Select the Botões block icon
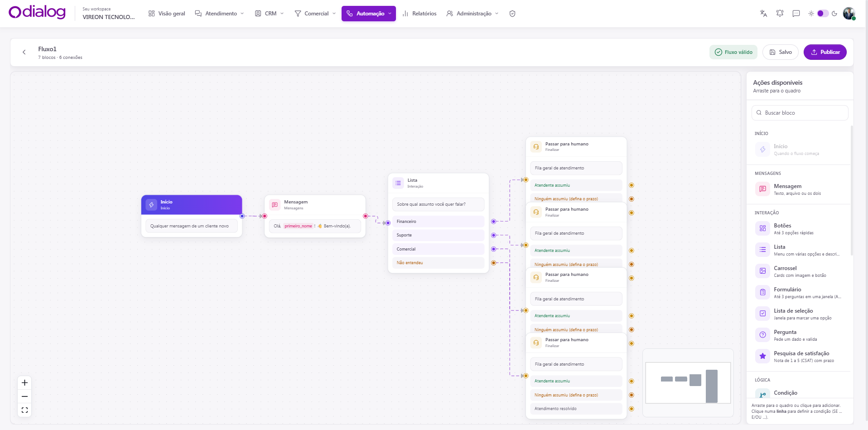This screenshot has height=430, width=868. [762, 228]
